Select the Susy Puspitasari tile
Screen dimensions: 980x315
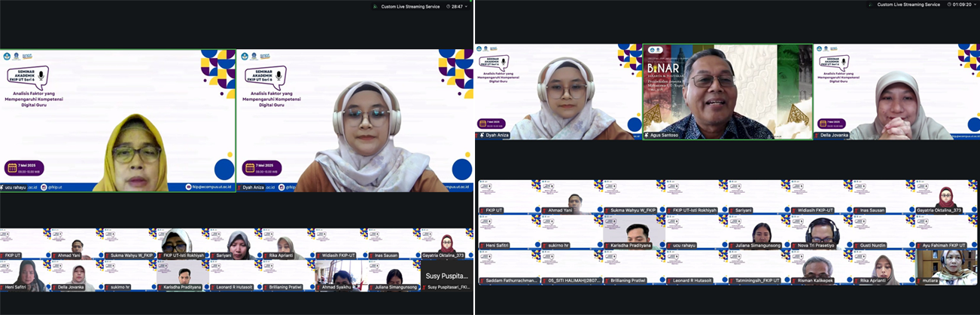coord(447,276)
